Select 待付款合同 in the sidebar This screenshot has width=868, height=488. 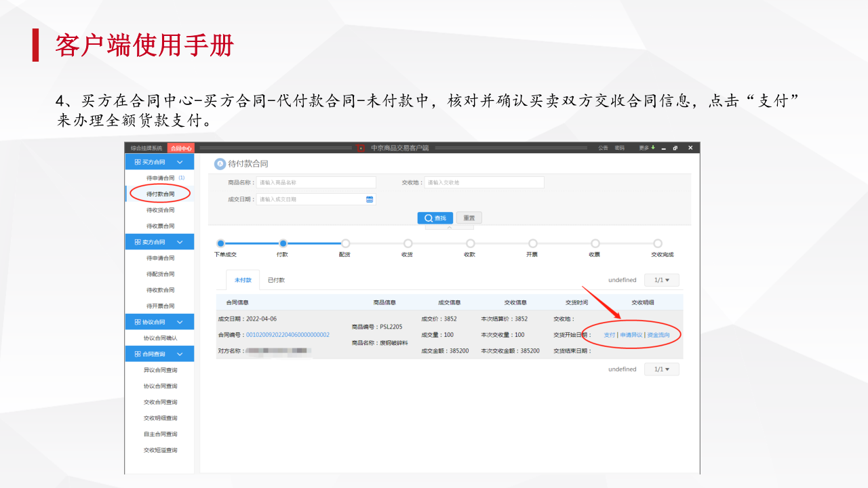click(x=160, y=194)
